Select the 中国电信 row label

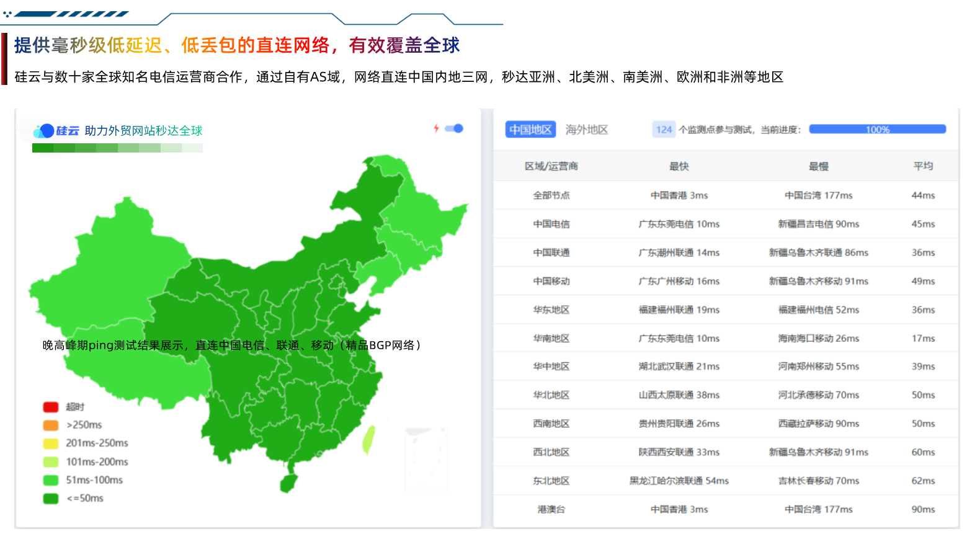551,224
